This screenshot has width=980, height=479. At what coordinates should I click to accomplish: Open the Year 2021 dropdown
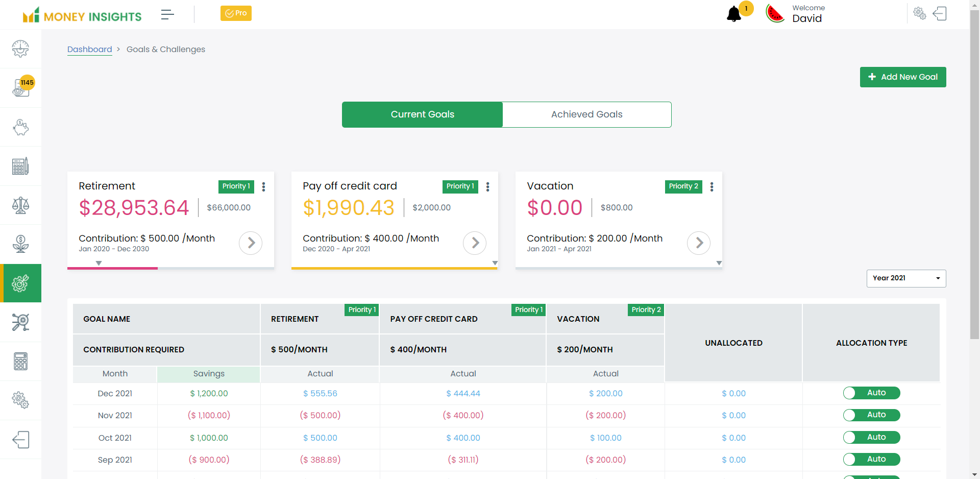click(x=906, y=278)
